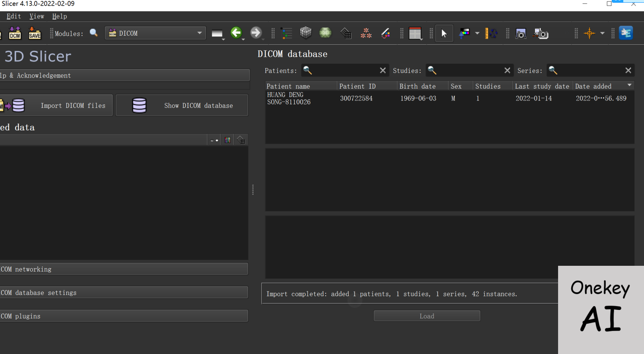Expand the DICOM database settings section
The width and height of the screenshot is (644, 354).
124,293
